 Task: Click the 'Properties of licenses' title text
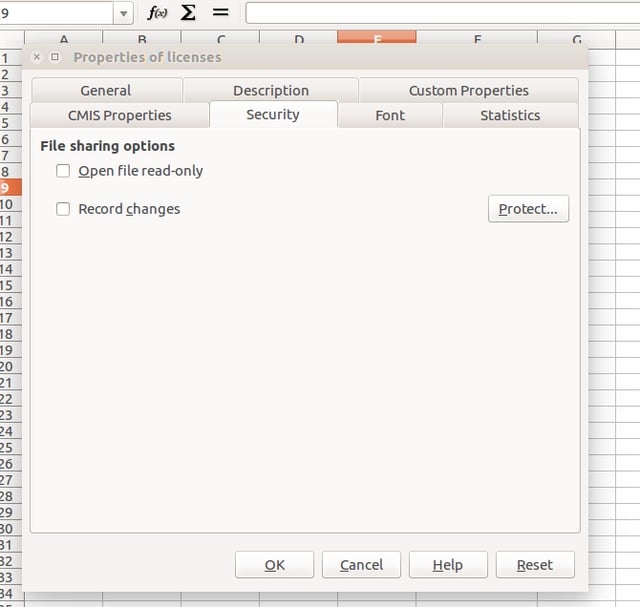(147, 57)
